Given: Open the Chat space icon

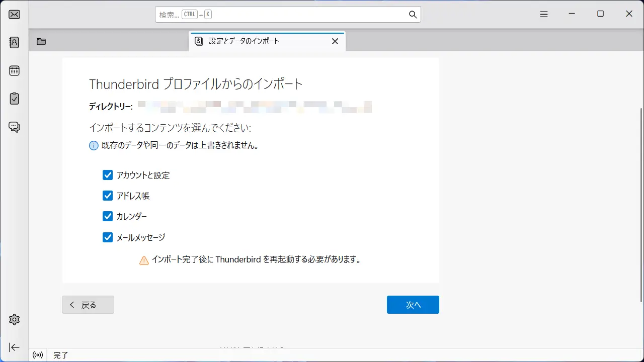Looking at the screenshot, I should [x=14, y=127].
